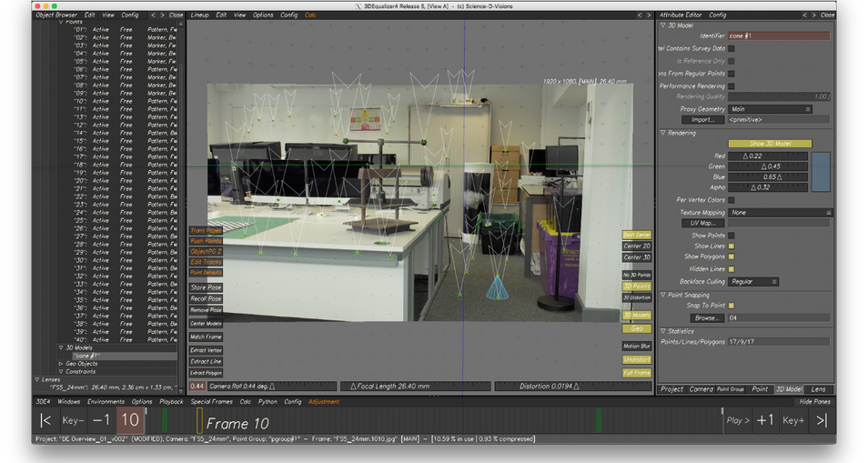The width and height of the screenshot is (868, 463).
Task: Click the blue model color swatch
Action: click(821, 172)
